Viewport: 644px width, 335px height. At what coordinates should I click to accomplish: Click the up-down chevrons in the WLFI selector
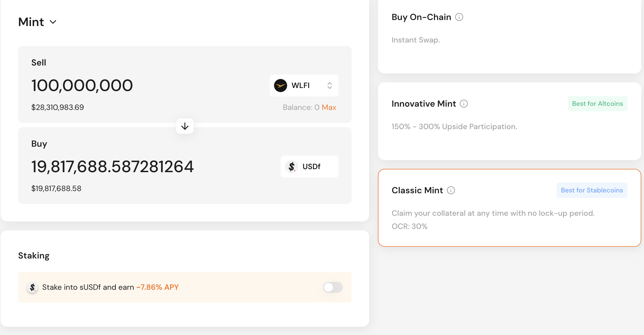coord(330,86)
